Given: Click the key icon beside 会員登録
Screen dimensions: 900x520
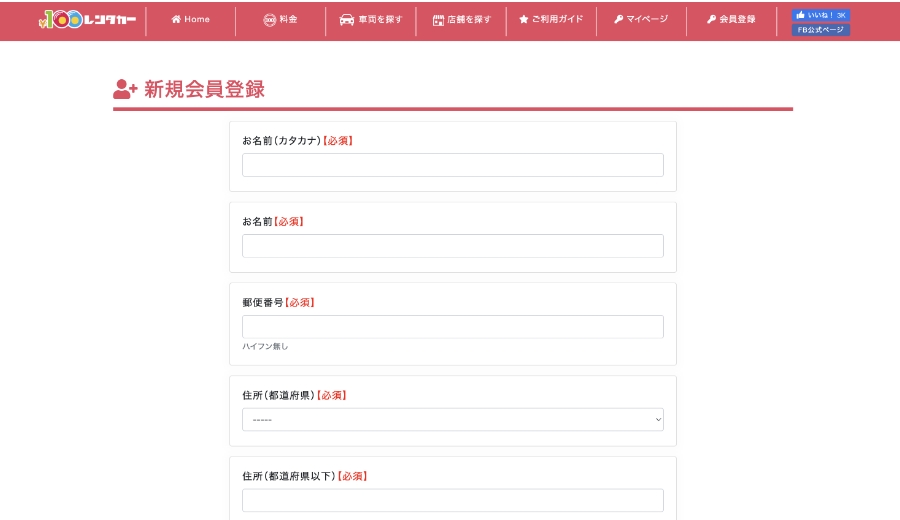Looking at the screenshot, I should coord(712,19).
